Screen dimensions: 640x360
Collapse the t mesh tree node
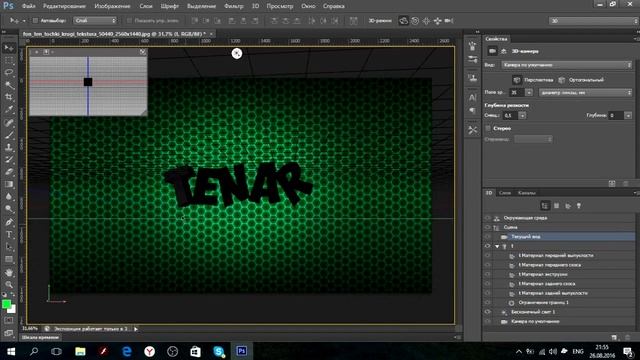tap(497, 247)
